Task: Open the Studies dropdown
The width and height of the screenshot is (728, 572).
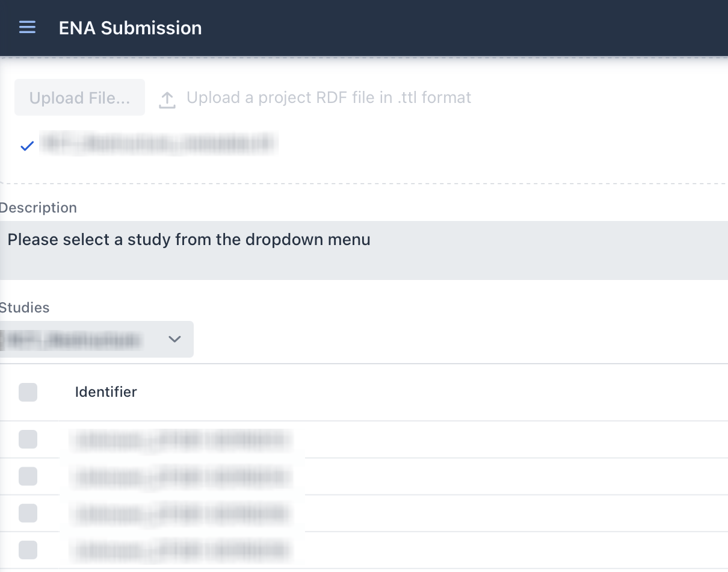Action: (96, 340)
